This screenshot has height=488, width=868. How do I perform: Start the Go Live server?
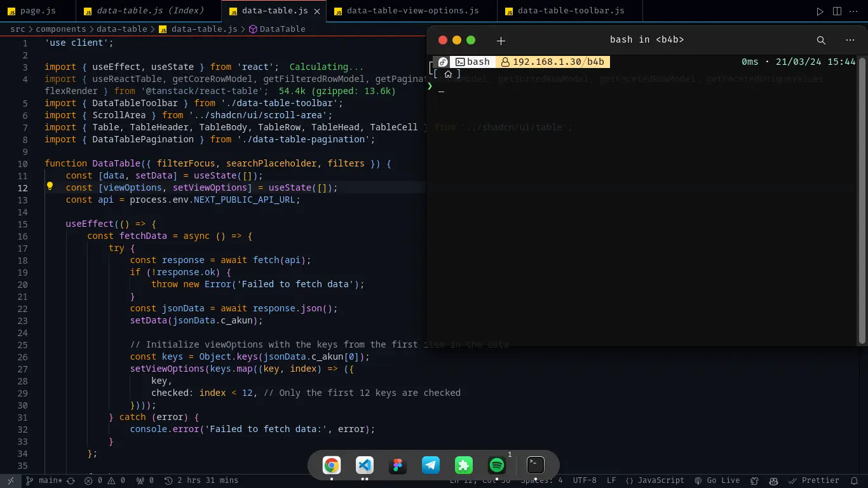[717, 481]
